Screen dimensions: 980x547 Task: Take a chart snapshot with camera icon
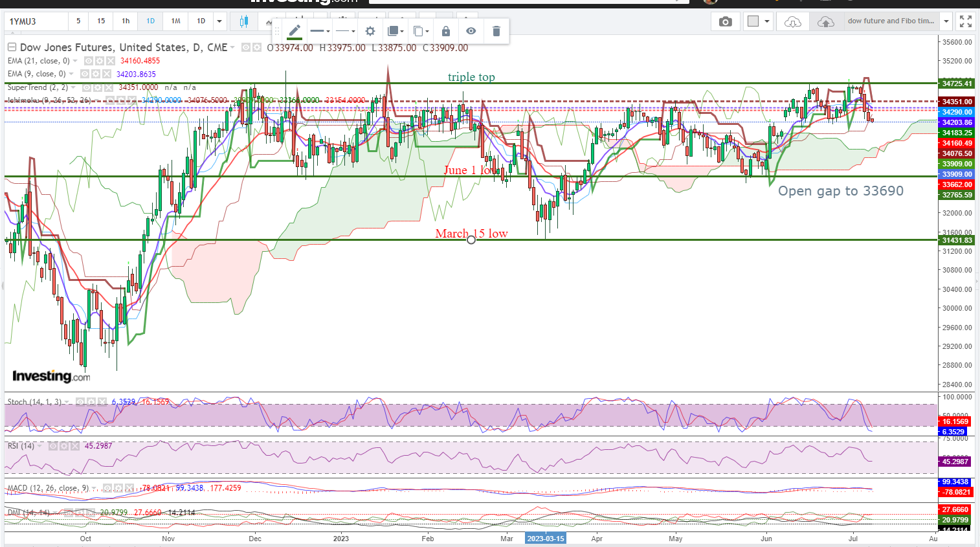pos(726,21)
